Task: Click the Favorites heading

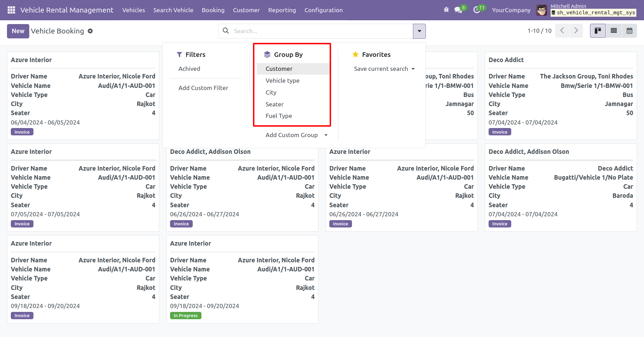Action: click(x=376, y=54)
